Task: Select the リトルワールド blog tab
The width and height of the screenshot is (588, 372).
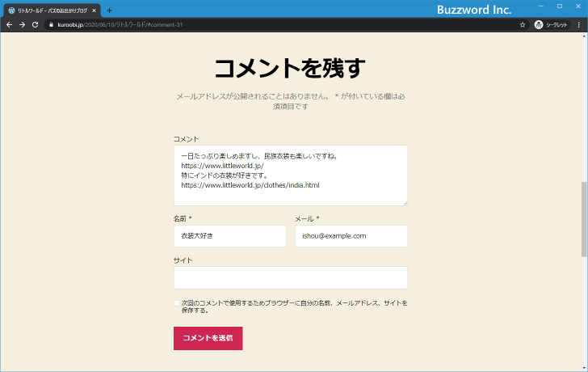Action: (x=48, y=11)
